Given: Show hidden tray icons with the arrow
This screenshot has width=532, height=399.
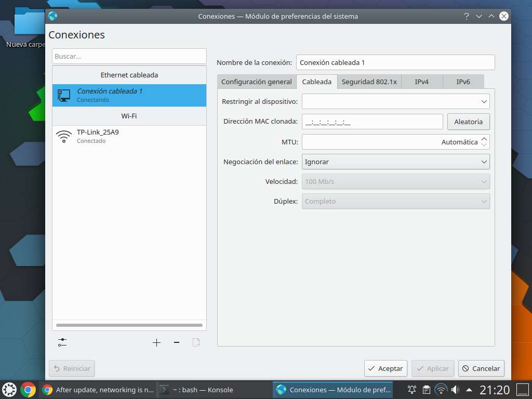Looking at the screenshot, I should (x=469, y=389).
